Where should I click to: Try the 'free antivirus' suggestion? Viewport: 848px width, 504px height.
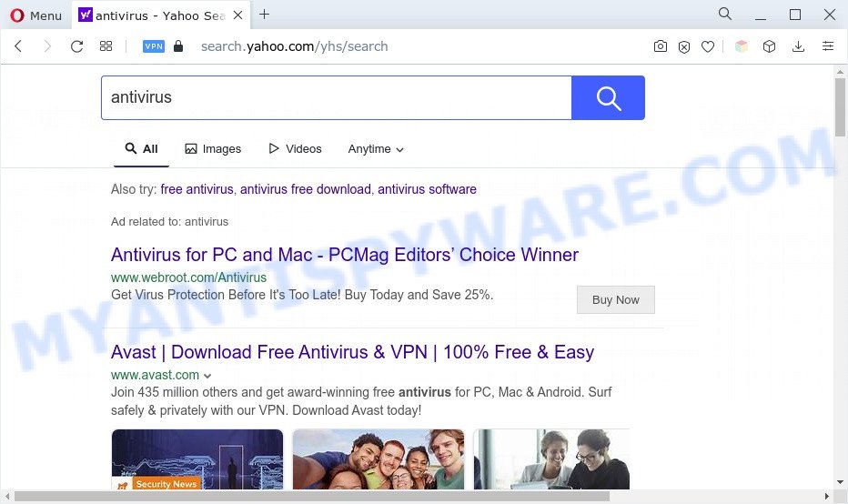pyautogui.click(x=197, y=189)
